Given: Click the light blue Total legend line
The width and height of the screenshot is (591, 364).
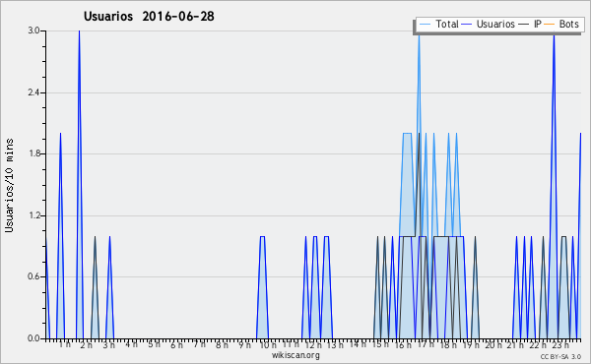Looking at the screenshot, I should coord(425,24).
